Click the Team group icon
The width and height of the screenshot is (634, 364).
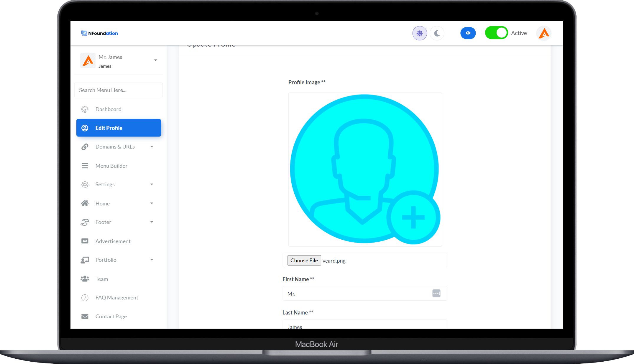pos(85,279)
